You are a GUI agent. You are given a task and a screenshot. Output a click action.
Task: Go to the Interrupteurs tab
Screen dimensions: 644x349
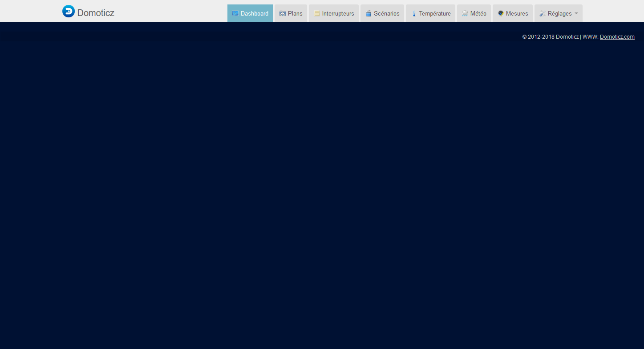(334, 13)
